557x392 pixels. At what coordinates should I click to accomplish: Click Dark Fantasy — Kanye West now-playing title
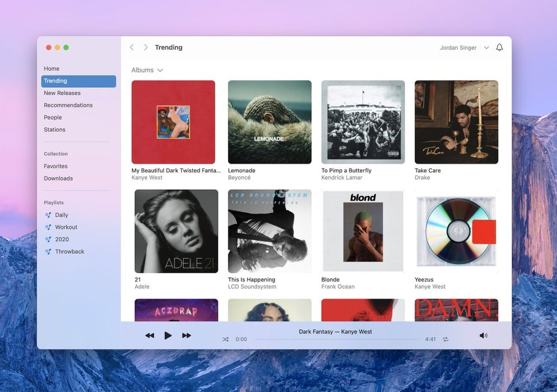335,332
